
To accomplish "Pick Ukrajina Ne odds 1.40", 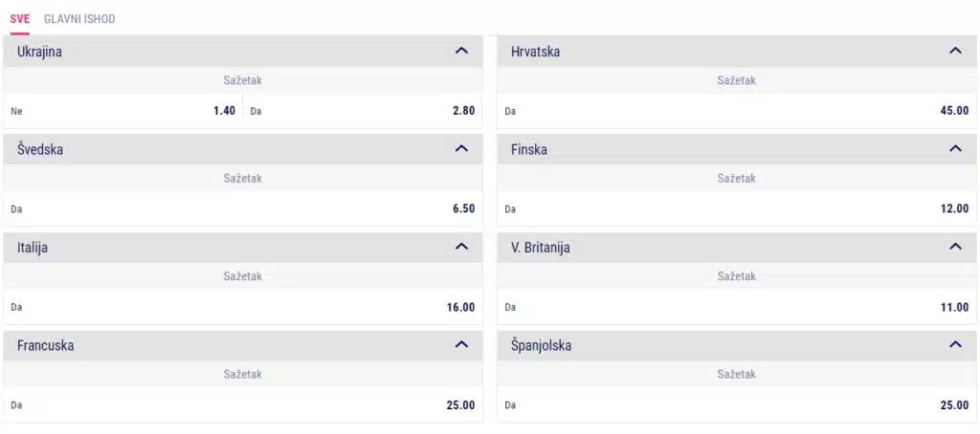I will point(123,111).
